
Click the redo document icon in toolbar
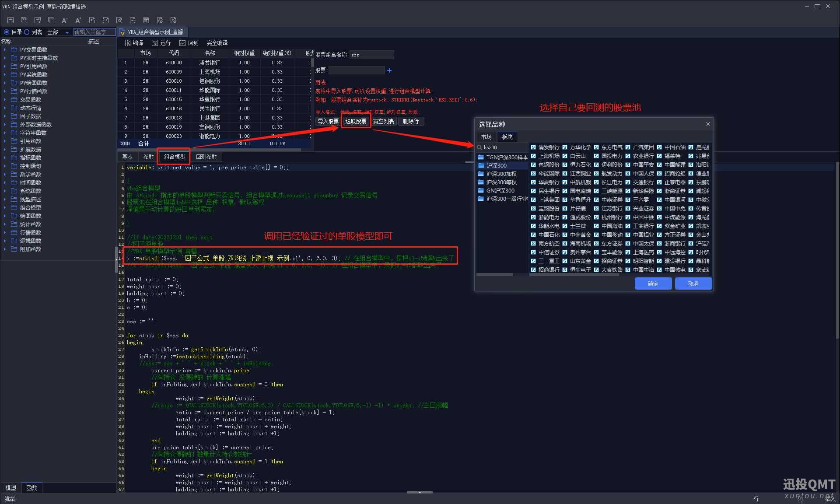[x=105, y=20]
